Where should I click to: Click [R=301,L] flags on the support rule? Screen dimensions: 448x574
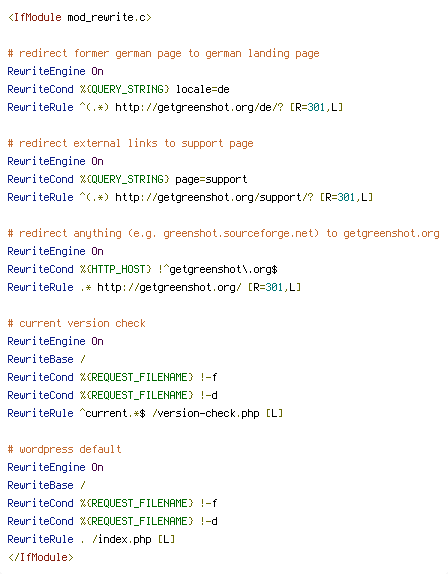point(347,197)
